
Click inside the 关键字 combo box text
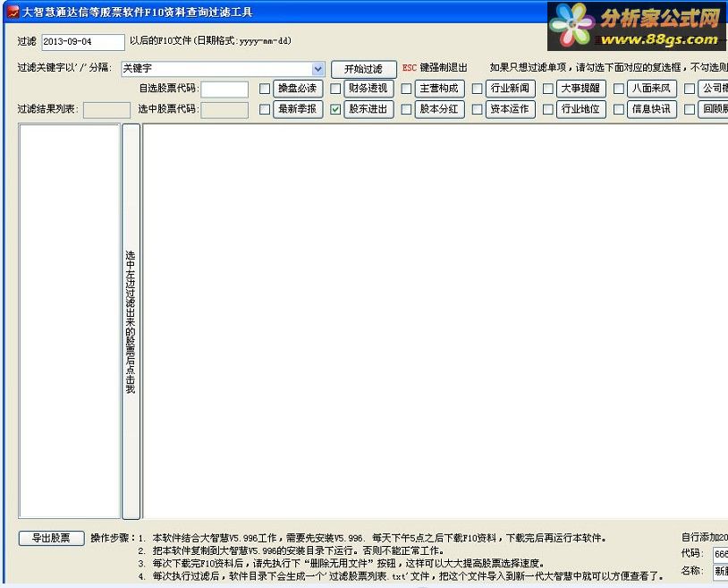tap(216, 69)
